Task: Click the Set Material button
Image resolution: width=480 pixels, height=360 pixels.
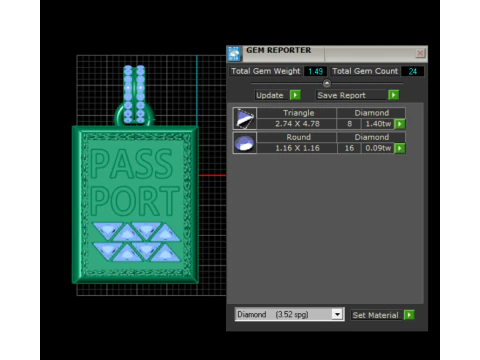Action: click(x=375, y=315)
